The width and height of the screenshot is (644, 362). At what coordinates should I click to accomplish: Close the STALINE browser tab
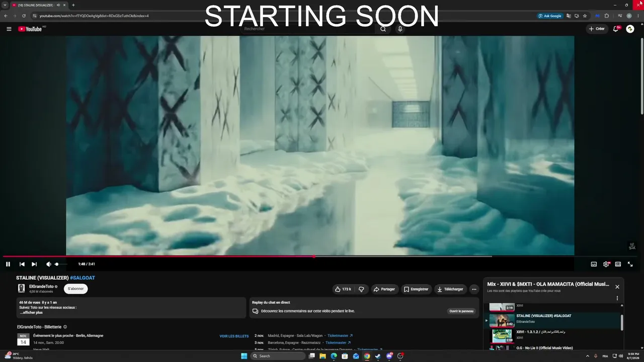[64, 5]
